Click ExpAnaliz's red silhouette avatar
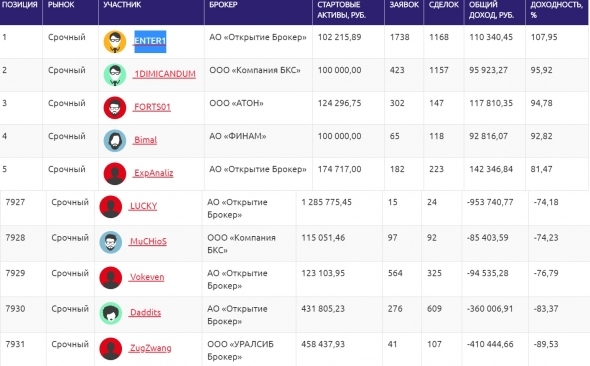 [115, 173]
